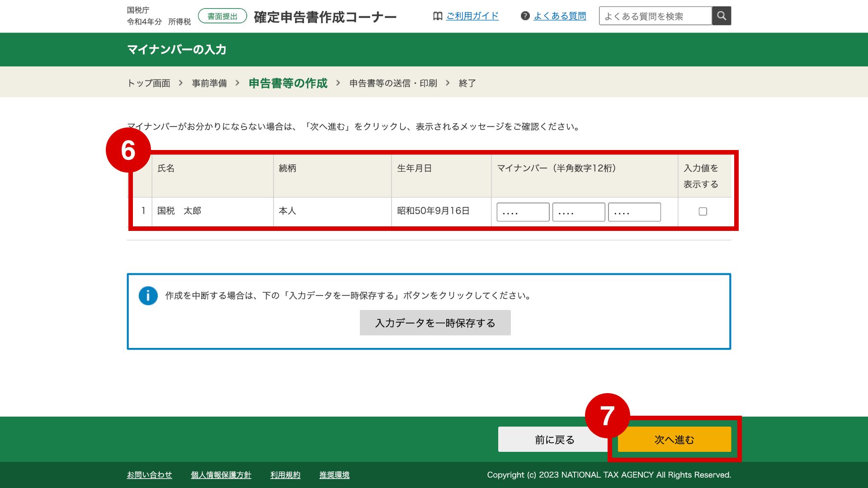
Task: Click the red number 7 badge
Action: (x=607, y=415)
